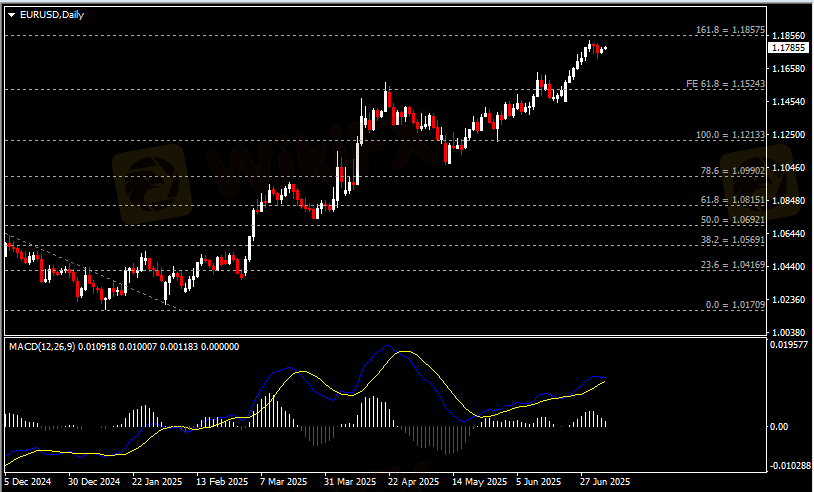
Task: Click the 22 Apr 2025 date label
Action: 414,482
